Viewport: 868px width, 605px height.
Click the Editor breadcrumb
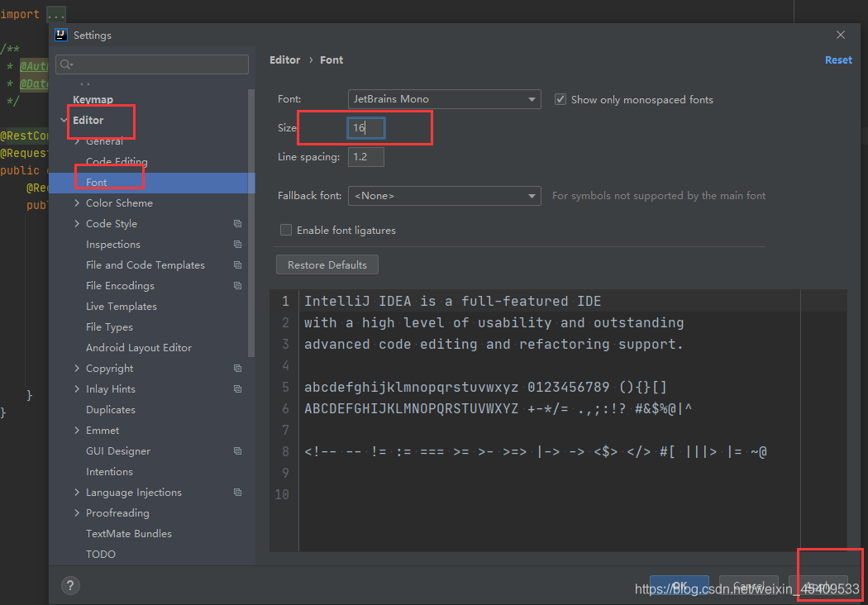284,60
